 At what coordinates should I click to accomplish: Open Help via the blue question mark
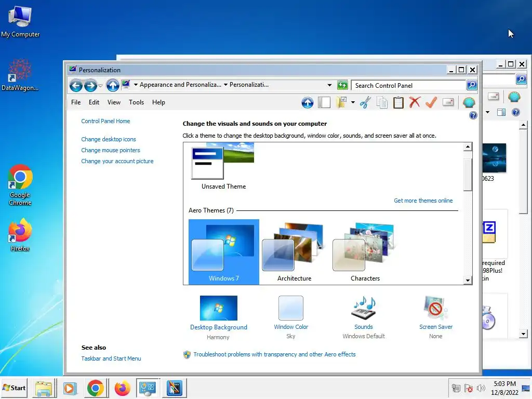(473, 115)
